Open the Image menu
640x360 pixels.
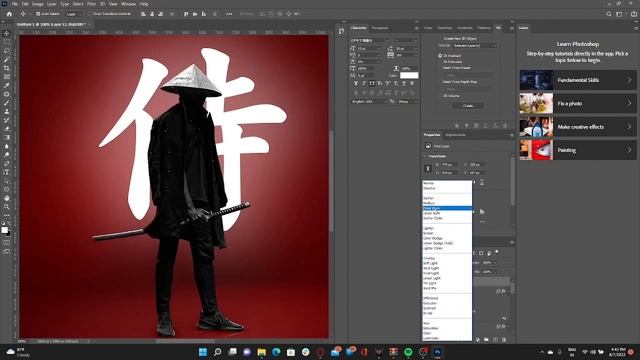click(x=38, y=4)
